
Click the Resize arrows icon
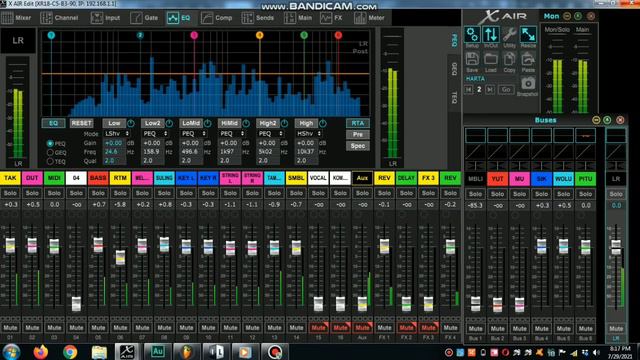(x=528, y=35)
